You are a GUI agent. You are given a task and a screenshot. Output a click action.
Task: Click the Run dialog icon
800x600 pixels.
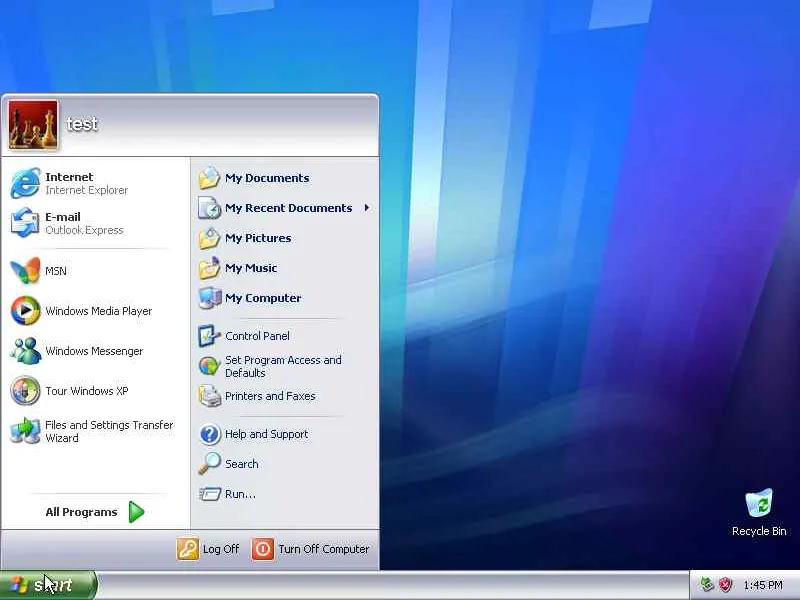point(209,494)
